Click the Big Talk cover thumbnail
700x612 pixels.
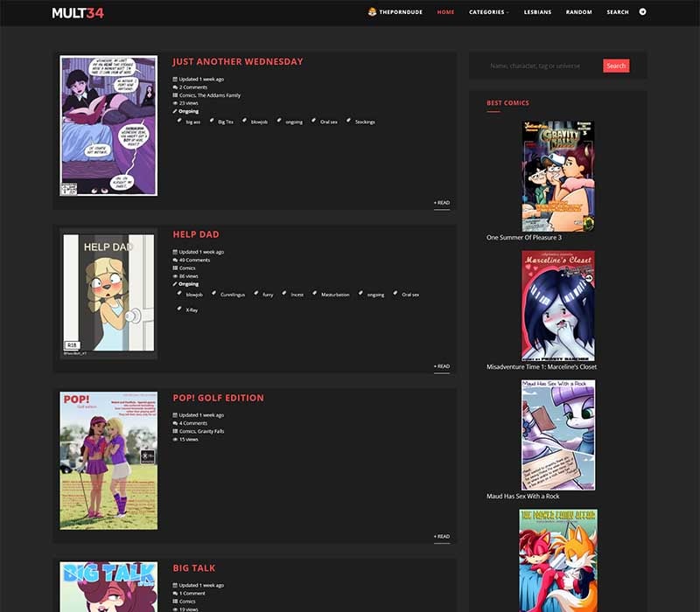(108, 587)
